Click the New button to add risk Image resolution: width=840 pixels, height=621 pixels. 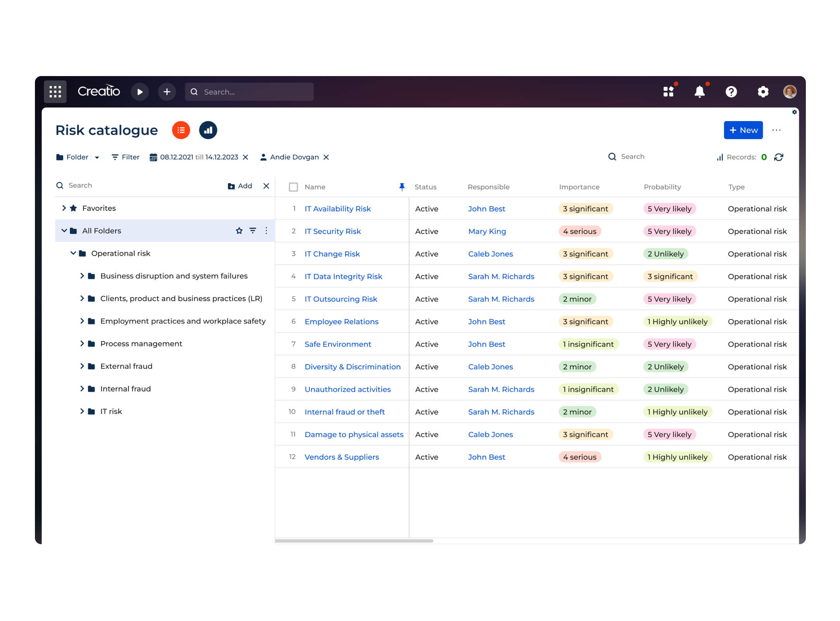pos(742,130)
